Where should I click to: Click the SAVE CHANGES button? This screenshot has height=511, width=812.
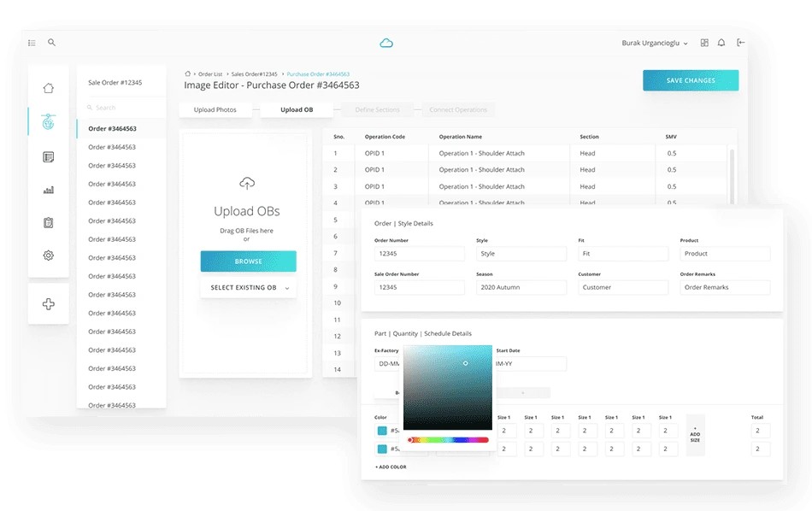[691, 80]
